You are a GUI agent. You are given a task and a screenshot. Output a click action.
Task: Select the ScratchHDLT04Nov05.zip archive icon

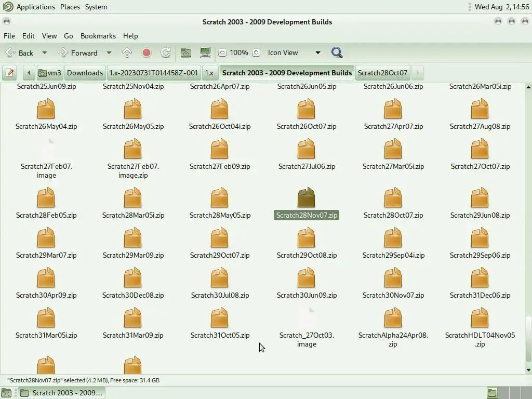(x=480, y=317)
